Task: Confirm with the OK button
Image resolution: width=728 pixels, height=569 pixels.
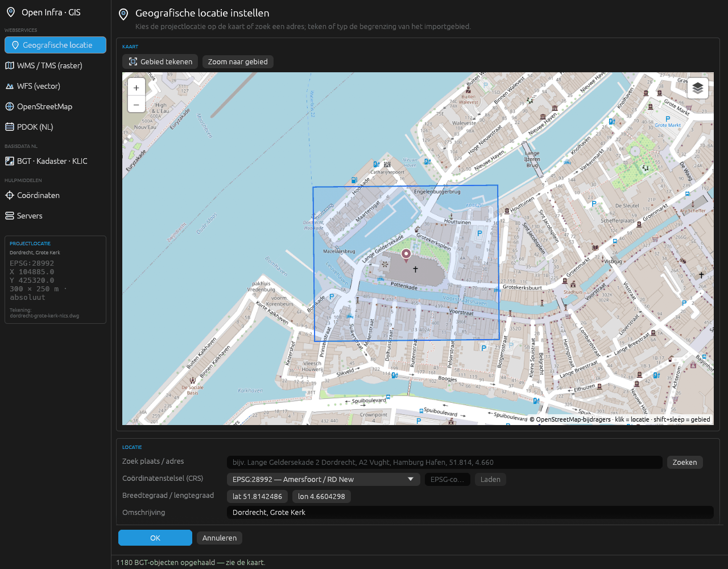Action: [155, 538]
